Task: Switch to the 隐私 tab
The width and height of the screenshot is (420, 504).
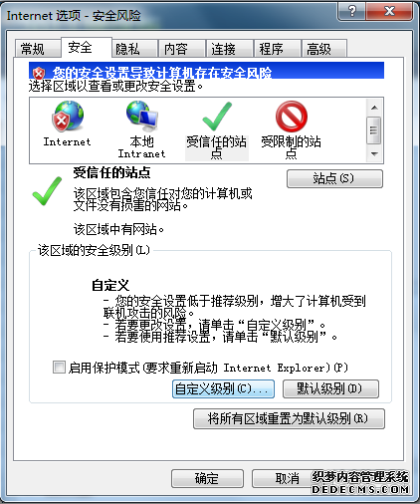Action: point(127,49)
